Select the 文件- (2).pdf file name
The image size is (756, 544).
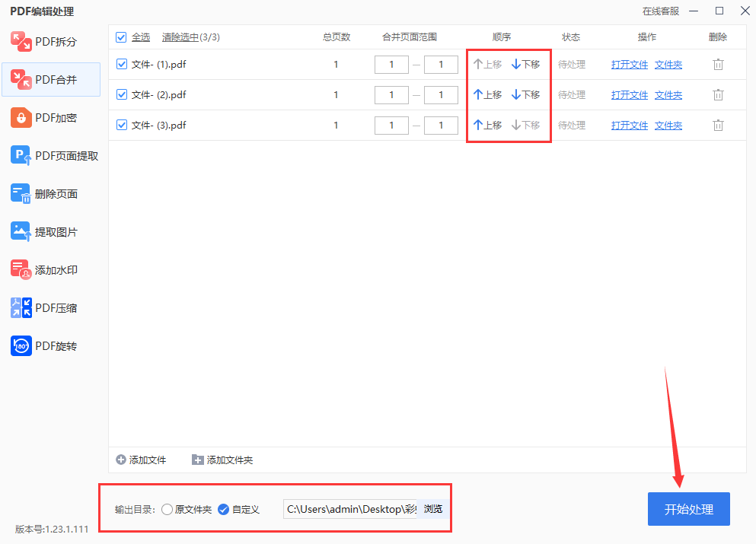(x=158, y=94)
